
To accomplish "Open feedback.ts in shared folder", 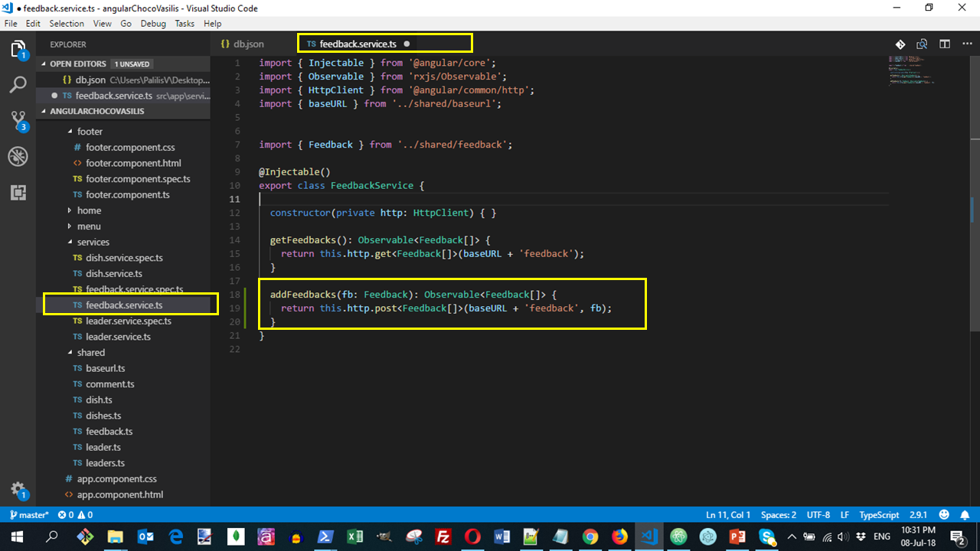I will [109, 432].
